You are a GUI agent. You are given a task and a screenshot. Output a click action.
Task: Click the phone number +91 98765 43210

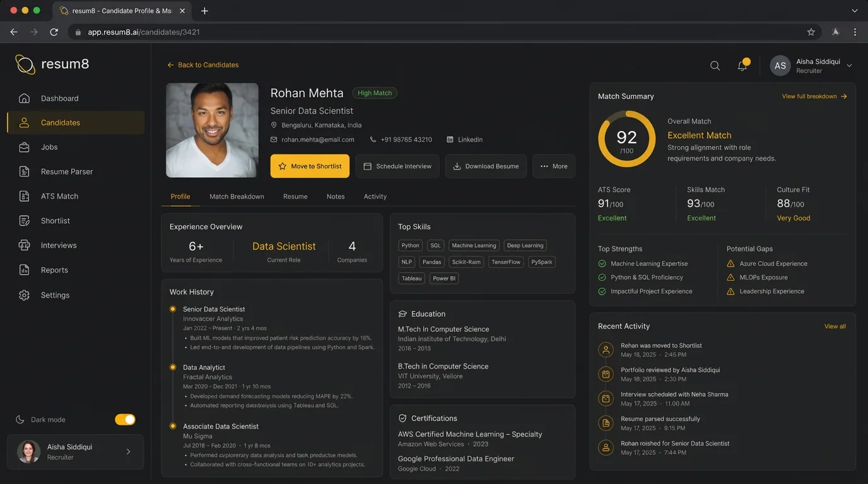click(x=406, y=140)
